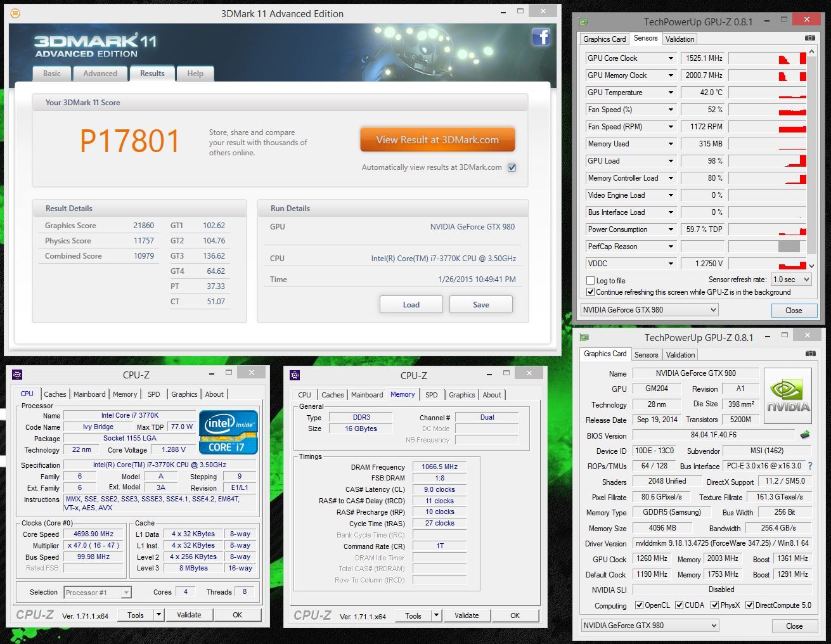Click the camera icon in GPU-Z Sensors window
Image resolution: width=831 pixels, height=644 pixels.
tap(809, 38)
